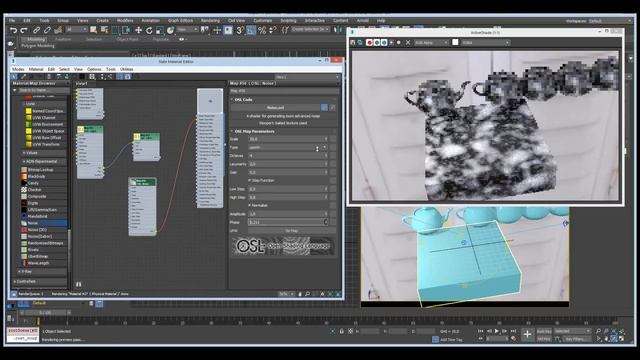
Task: Toggle the blue channel in ActiveShade window
Action: click(x=384, y=42)
